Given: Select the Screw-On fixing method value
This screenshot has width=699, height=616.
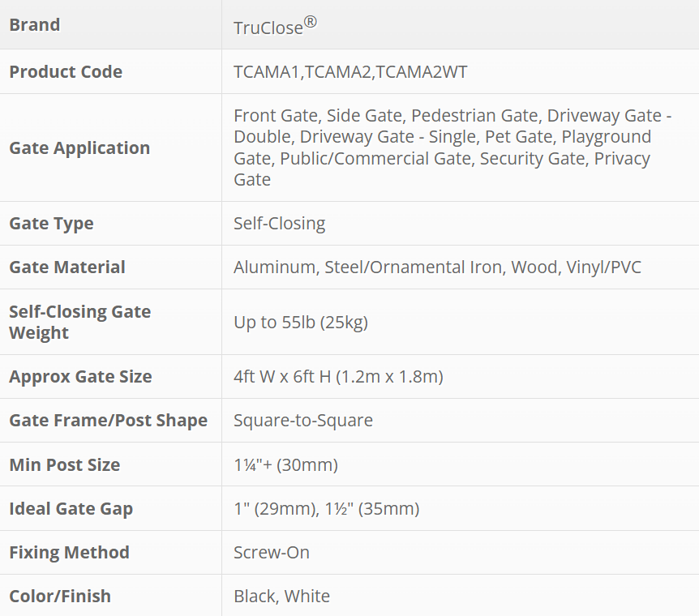Looking at the screenshot, I should [x=272, y=552].
